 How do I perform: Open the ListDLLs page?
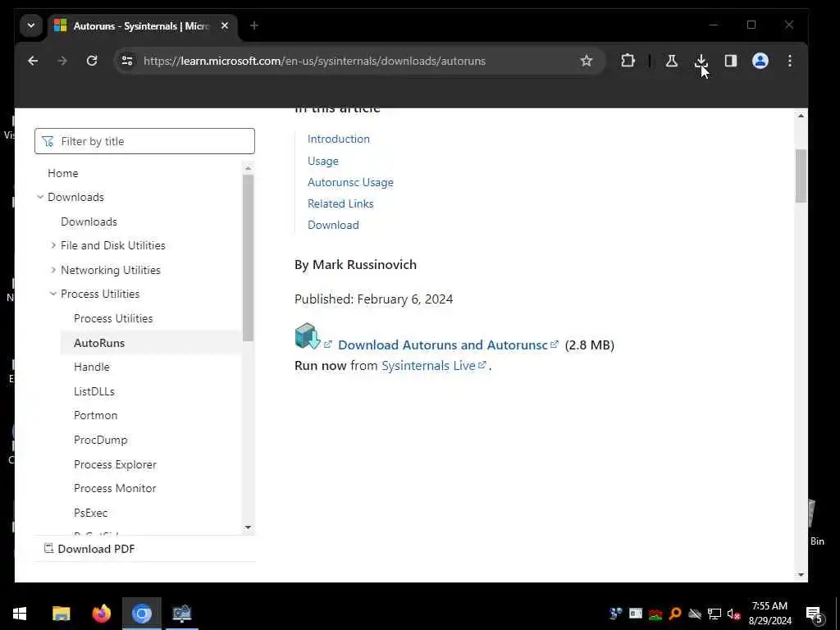point(94,391)
